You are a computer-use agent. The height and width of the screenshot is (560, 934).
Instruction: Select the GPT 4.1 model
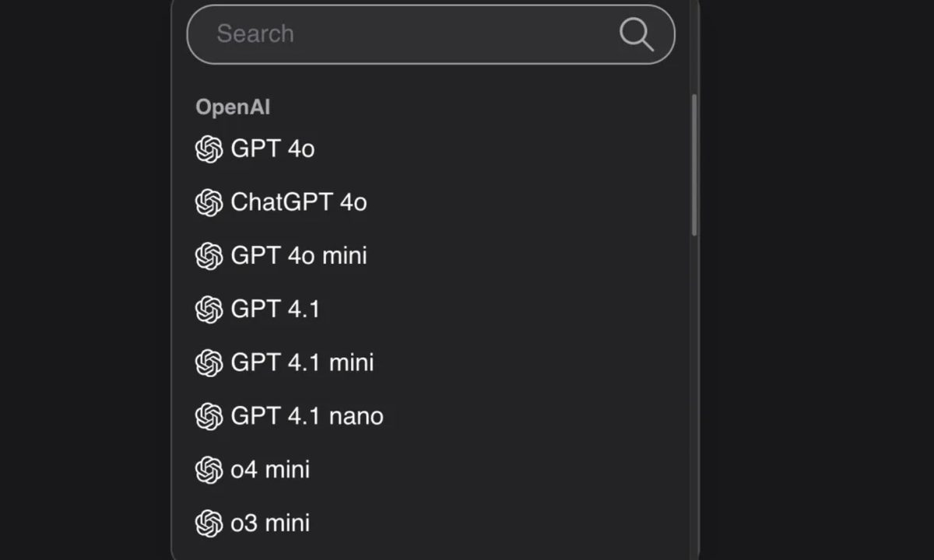(276, 309)
